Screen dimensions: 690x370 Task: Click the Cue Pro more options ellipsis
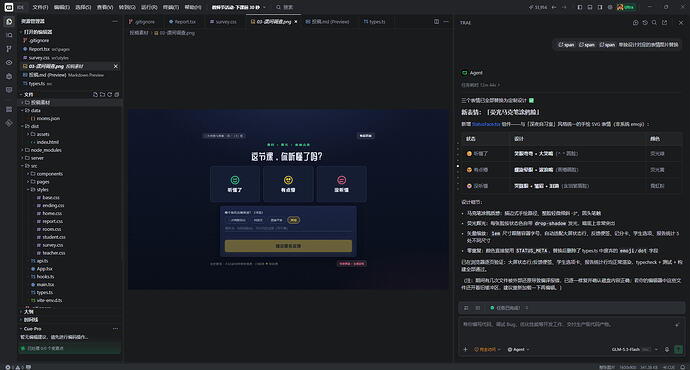click(x=115, y=329)
